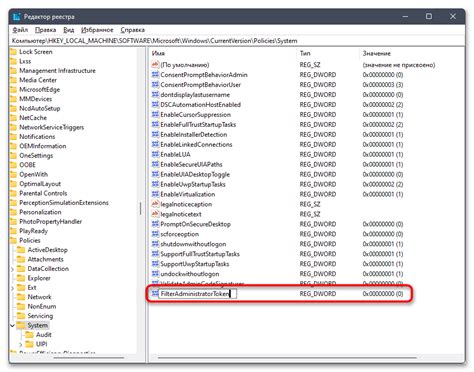474x372 pixels.
Task: Expand the Ext tree node
Action: pos(13,288)
